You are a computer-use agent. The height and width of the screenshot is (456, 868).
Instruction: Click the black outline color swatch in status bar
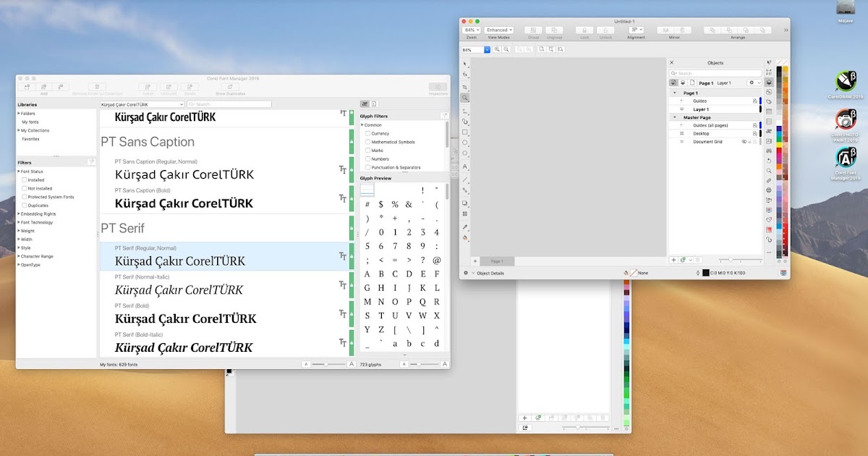[x=706, y=273]
